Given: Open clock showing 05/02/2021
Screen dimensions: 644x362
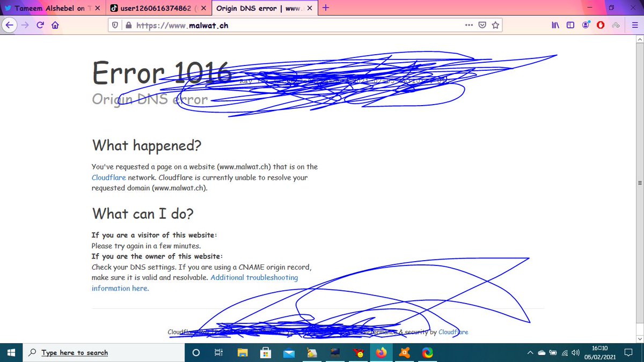Looking at the screenshot, I should [x=599, y=352].
